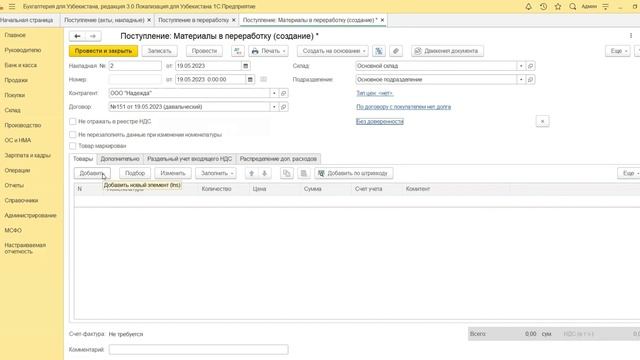
Task: Open the main menu hamburger icon
Action: coord(12,7)
